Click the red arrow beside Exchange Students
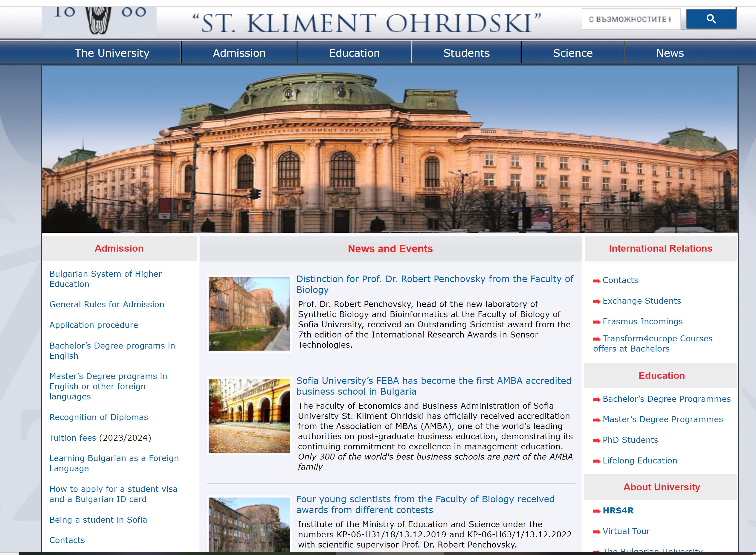Viewport: 756px width, 555px height. coord(597,301)
